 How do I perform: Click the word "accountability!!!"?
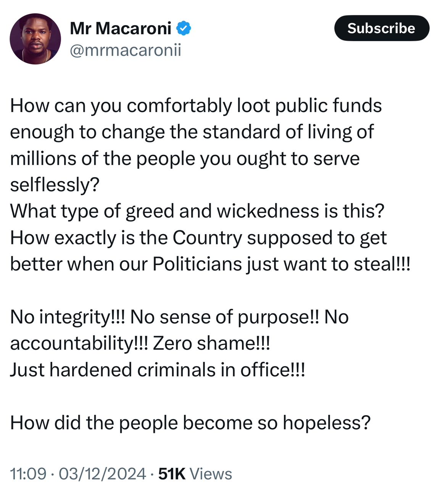coord(78,343)
